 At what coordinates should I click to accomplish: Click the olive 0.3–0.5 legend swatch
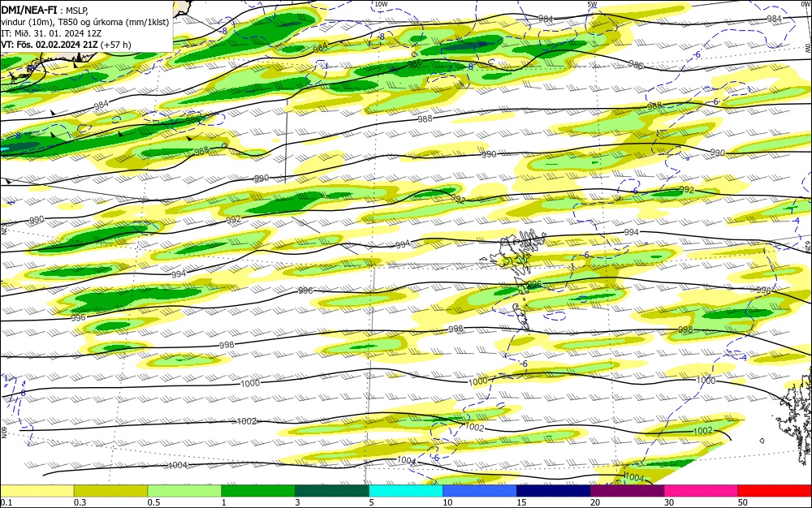coord(110,491)
